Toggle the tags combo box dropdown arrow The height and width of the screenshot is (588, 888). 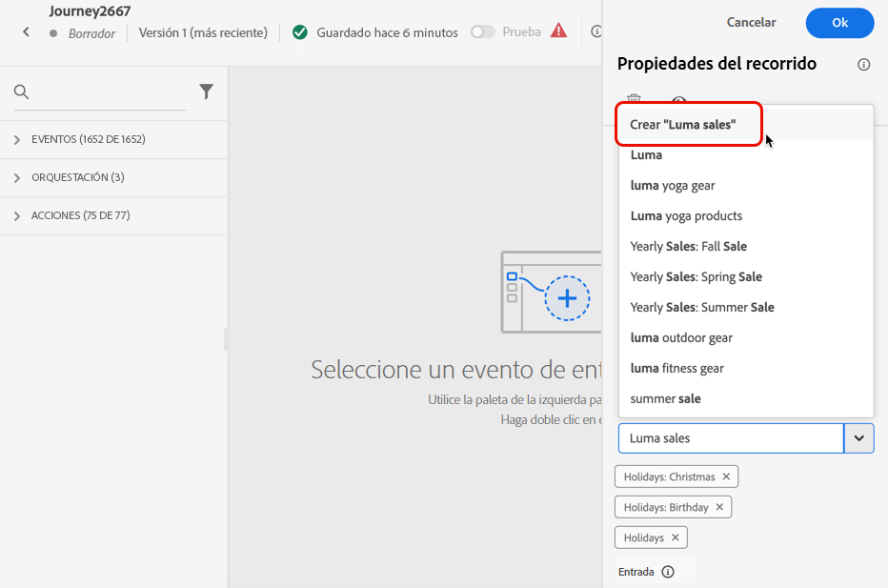859,437
